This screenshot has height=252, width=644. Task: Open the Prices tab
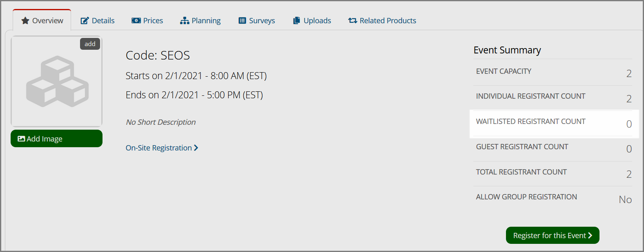click(147, 20)
